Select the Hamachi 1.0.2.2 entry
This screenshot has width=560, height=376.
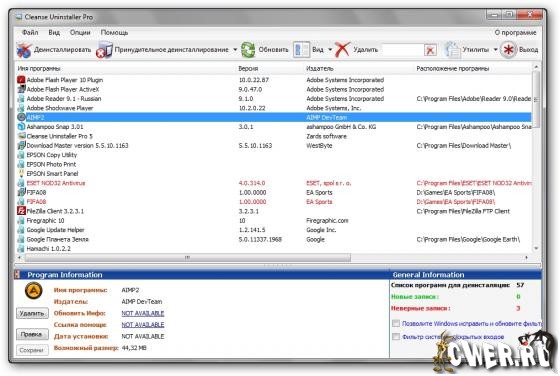(49, 249)
